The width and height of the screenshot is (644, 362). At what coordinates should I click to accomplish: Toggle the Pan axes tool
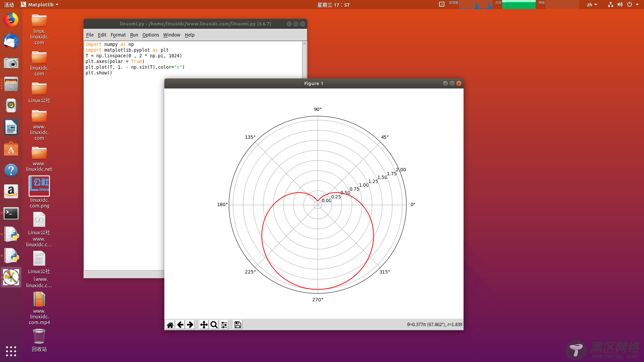204,325
